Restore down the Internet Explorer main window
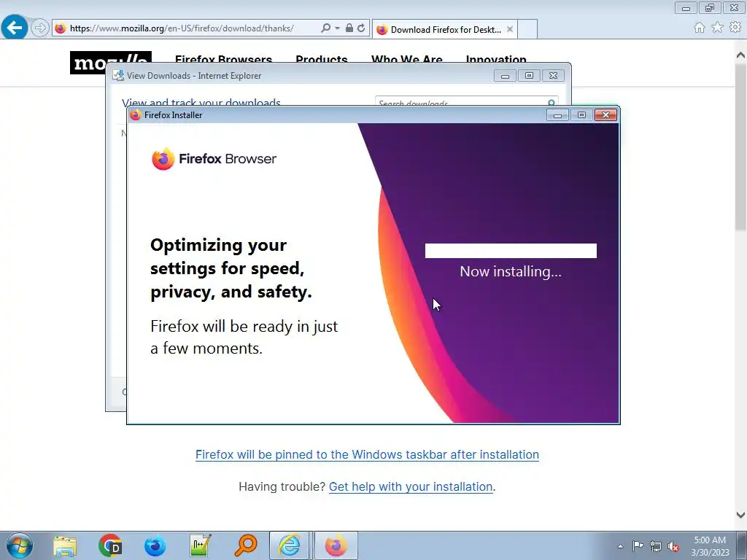The height and width of the screenshot is (560, 747). point(710,8)
